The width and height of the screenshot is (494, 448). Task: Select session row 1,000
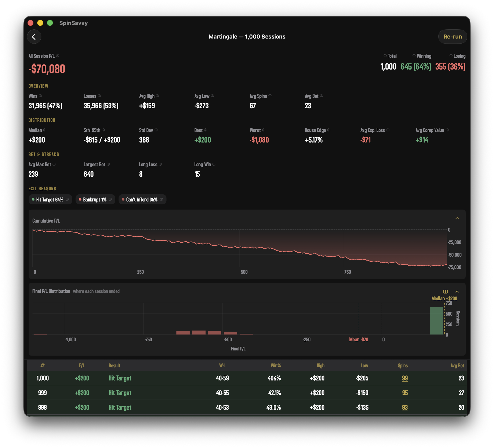pyautogui.click(x=247, y=378)
